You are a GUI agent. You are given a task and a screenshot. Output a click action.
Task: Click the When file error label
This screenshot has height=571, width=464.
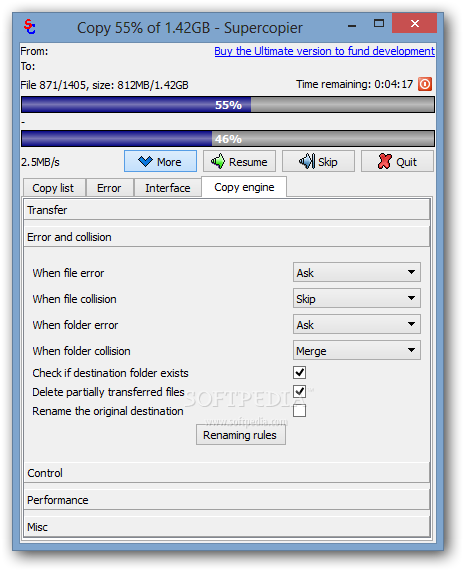[68, 273]
